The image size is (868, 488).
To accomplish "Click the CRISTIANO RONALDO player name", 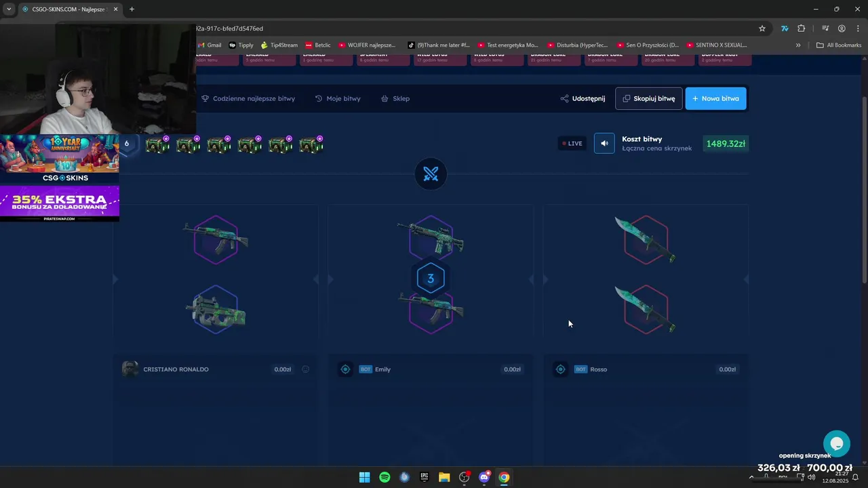I will [x=176, y=369].
